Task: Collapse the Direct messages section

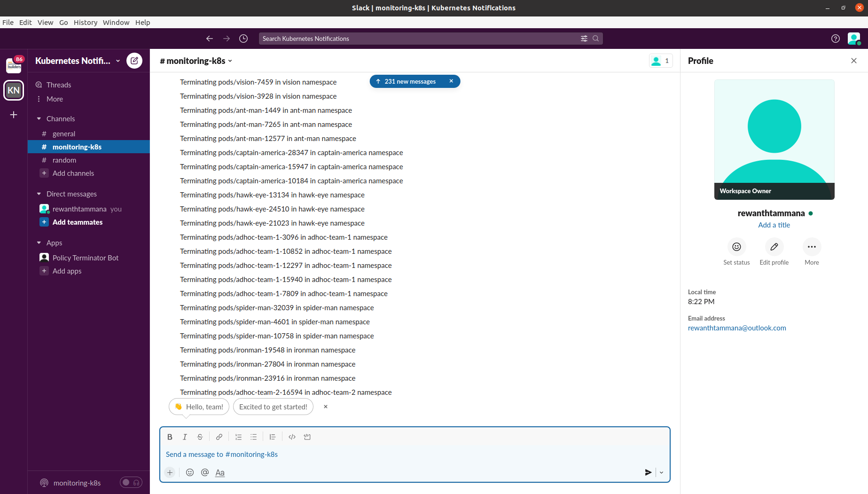Action: pos(39,194)
